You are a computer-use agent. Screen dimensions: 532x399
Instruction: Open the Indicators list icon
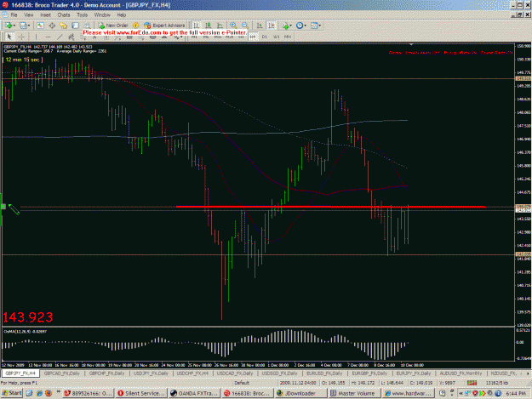[x=285, y=26]
